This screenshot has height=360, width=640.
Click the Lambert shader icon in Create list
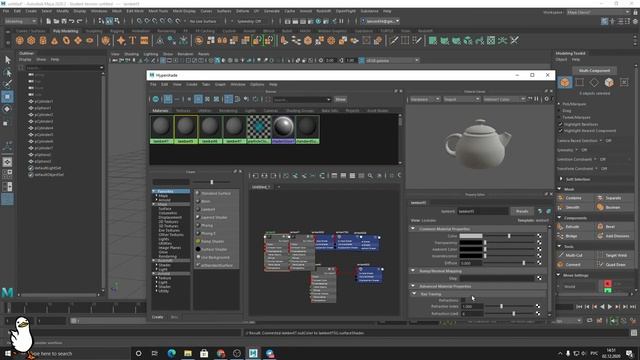pos(198,209)
